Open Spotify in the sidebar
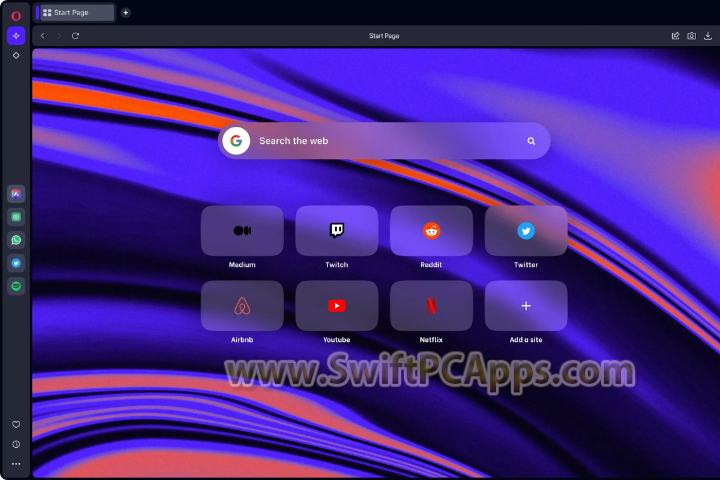Screen dimensions: 720x480 tap(16, 286)
